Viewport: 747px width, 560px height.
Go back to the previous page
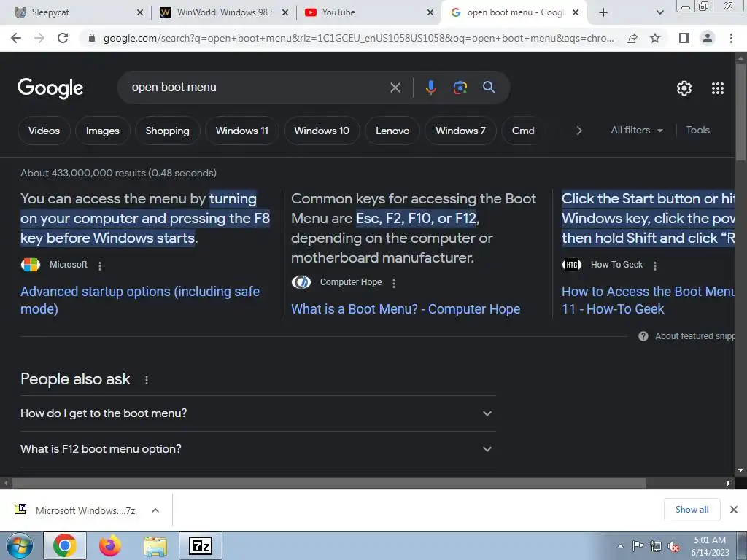pos(16,38)
